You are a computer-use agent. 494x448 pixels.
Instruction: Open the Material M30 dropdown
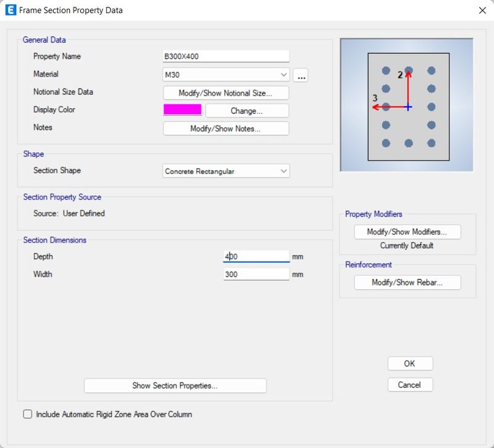226,75
